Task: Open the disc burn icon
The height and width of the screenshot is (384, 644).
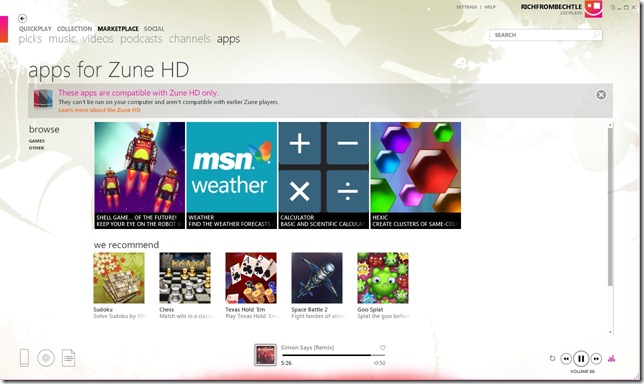Action: [46, 358]
